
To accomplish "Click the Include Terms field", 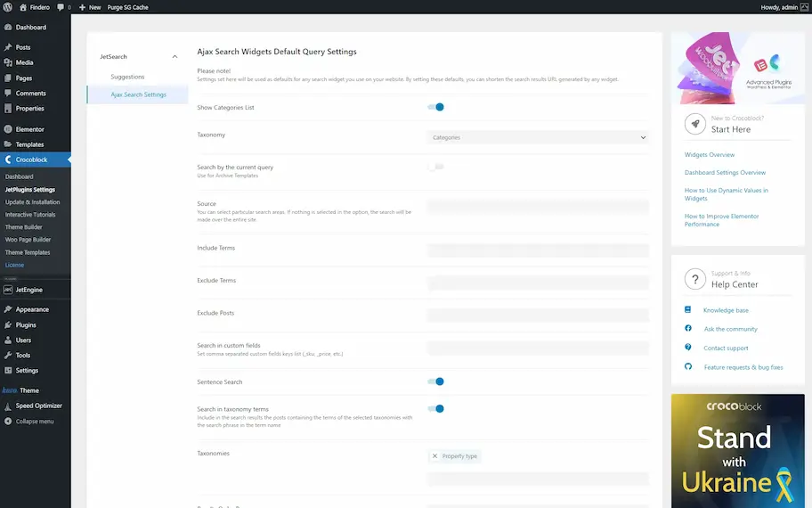I will (x=538, y=250).
